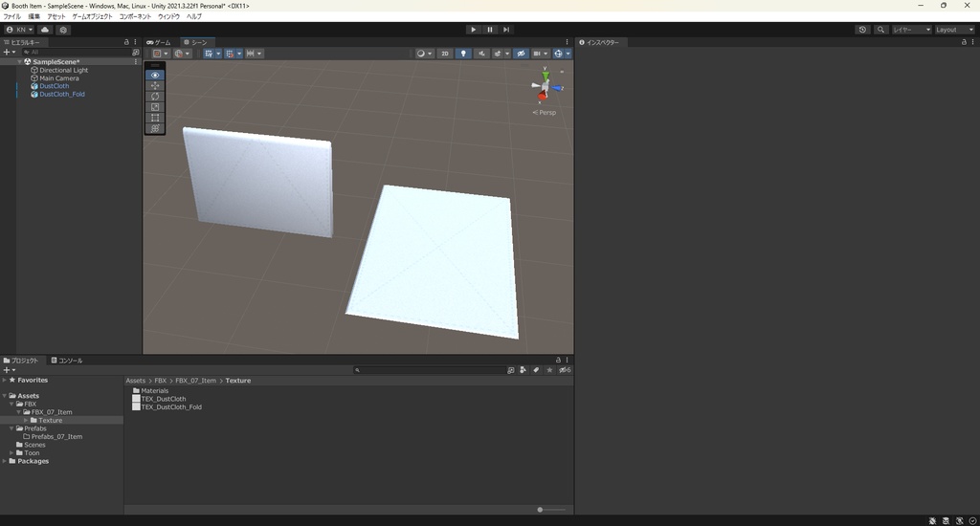Image resolution: width=980 pixels, height=526 pixels.
Task: Toggle gizmos display button
Action: (558, 54)
